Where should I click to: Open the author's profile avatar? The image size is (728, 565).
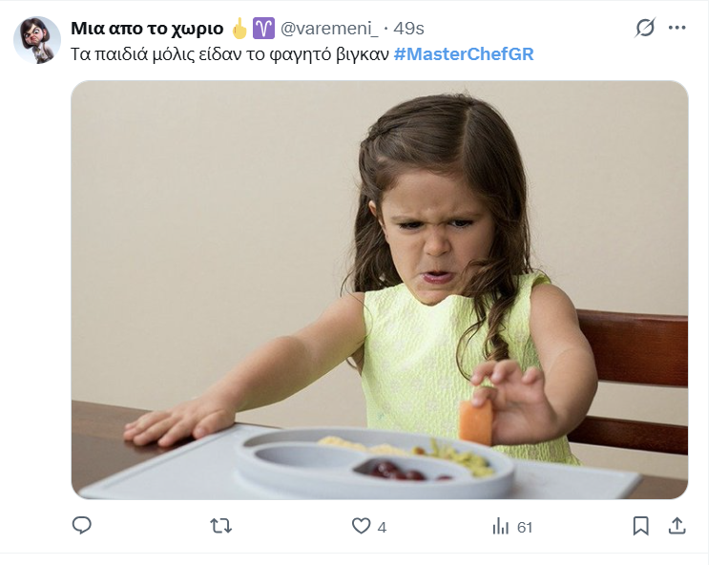coord(37,40)
